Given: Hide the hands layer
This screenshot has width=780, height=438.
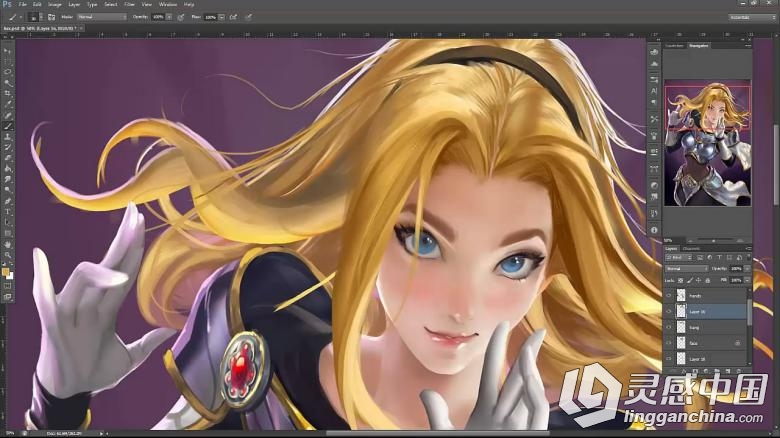Looking at the screenshot, I should [x=669, y=296].
